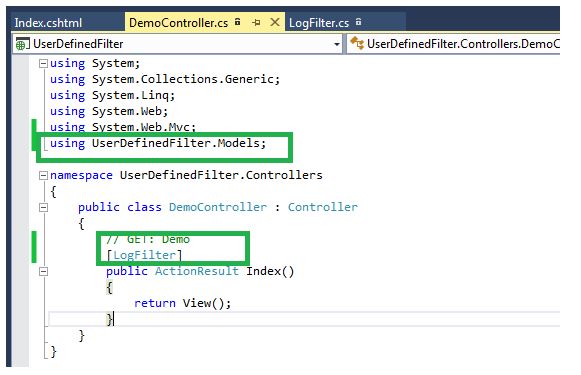Click the '// GET: Demo' comment

pyautogui.click(x=148, y=239)
